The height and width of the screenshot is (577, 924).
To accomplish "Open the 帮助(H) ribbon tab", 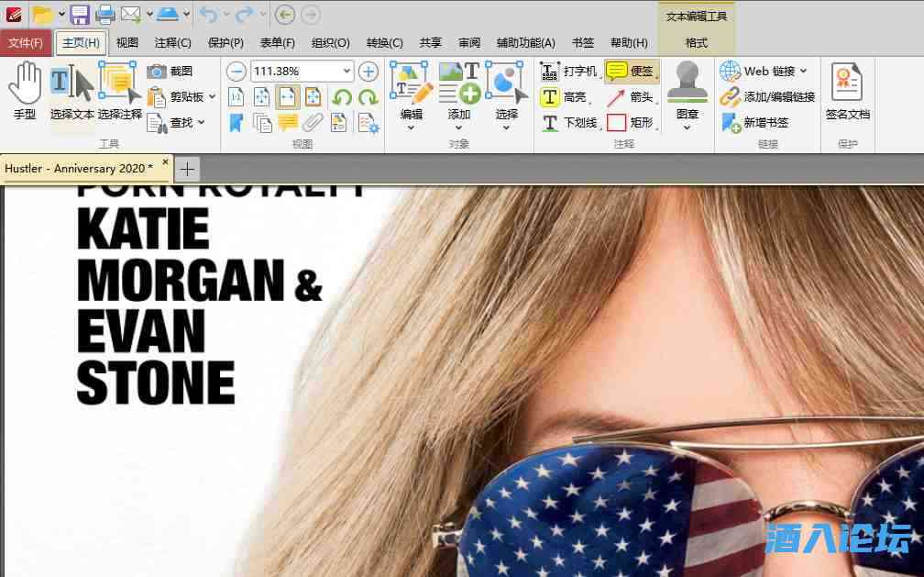I will pos(629,43).
